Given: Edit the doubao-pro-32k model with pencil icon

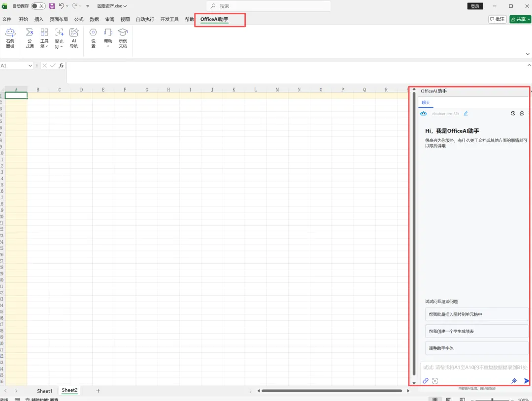Looking at the screenshot, I should 466,114.
